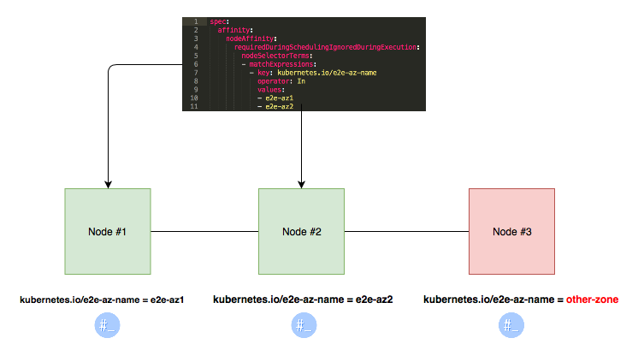This screenshot has width=644, height=356.
Task: Click the red "other-zone" text
Action: tap(593, 300)
